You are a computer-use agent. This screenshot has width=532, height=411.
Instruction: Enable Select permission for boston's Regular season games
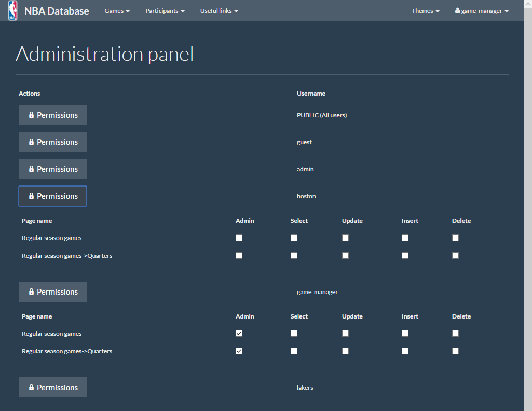(294, 237)
